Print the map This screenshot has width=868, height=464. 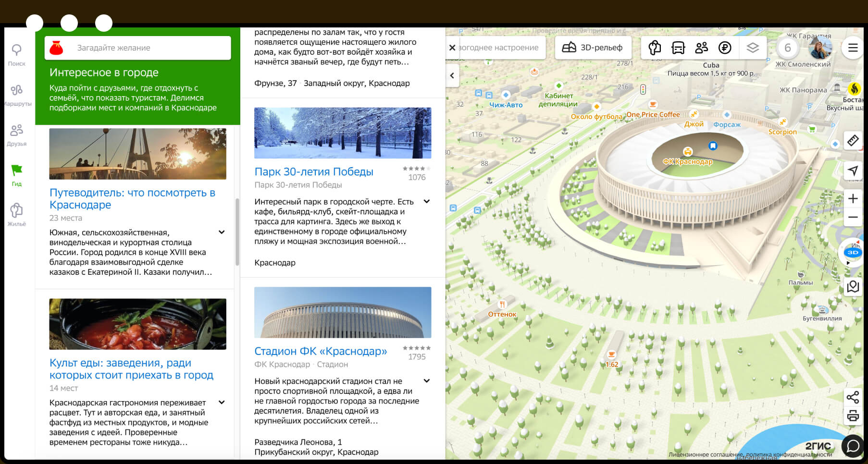[x=853, y=416]
